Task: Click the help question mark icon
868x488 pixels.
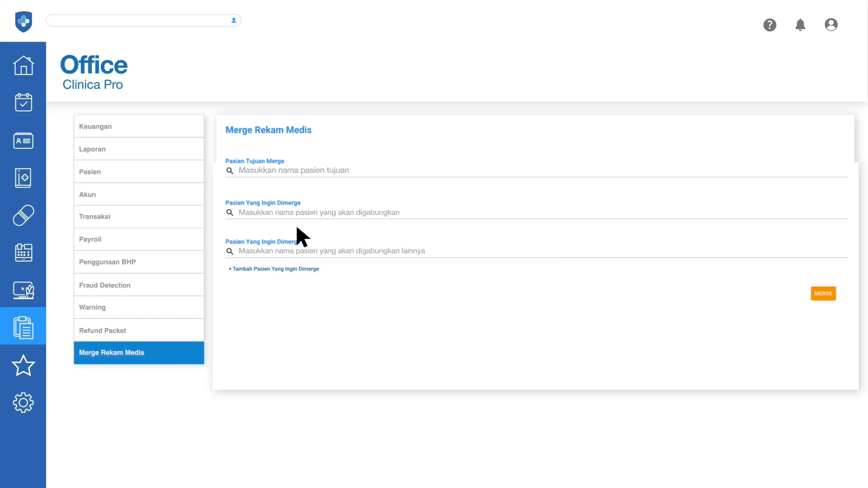Action: click(769, 25)
